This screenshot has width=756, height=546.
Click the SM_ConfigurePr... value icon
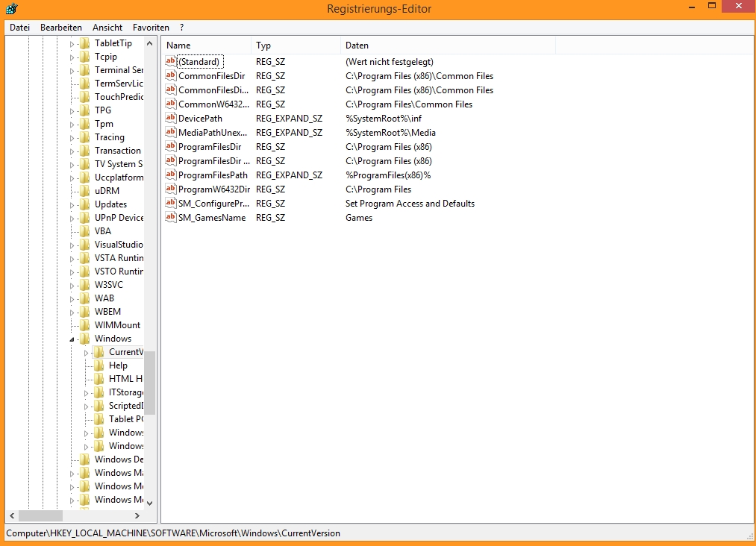click(x=171, y=203)
